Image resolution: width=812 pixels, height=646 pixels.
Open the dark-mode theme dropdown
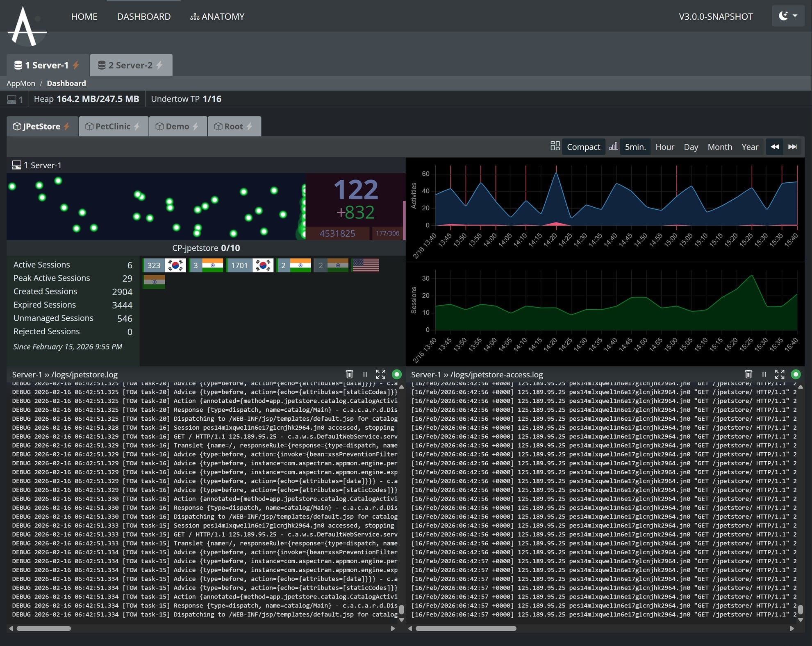787,16
